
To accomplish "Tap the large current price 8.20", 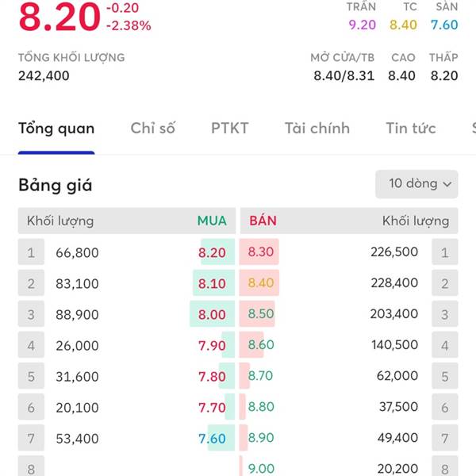I will pos(59,19).
